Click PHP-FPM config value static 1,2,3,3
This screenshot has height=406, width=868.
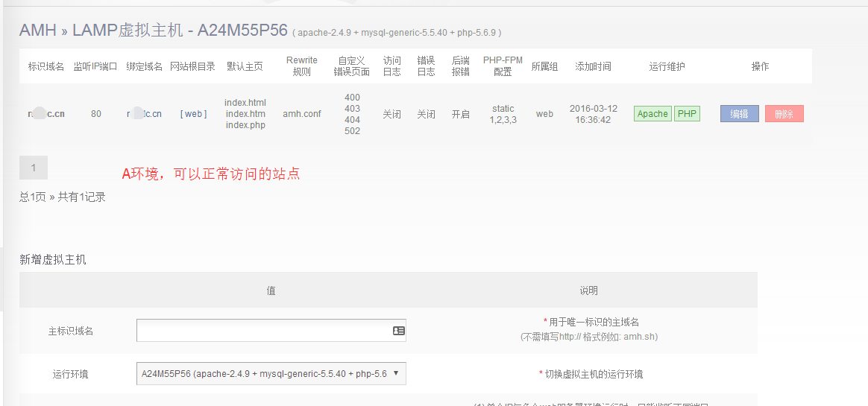pyautogui.click(x=503, y=114)
